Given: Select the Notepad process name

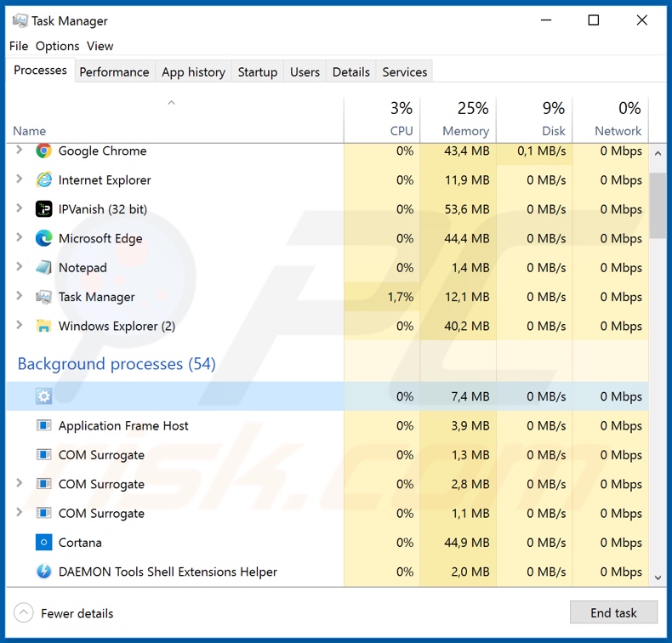Looking at the screenshot, I should coord(83,267).
